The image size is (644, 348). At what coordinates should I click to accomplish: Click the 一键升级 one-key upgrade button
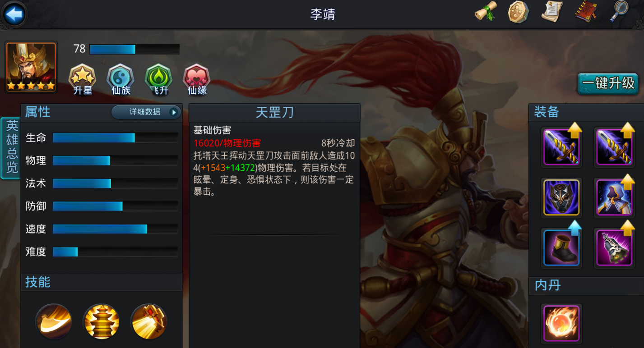608,83
